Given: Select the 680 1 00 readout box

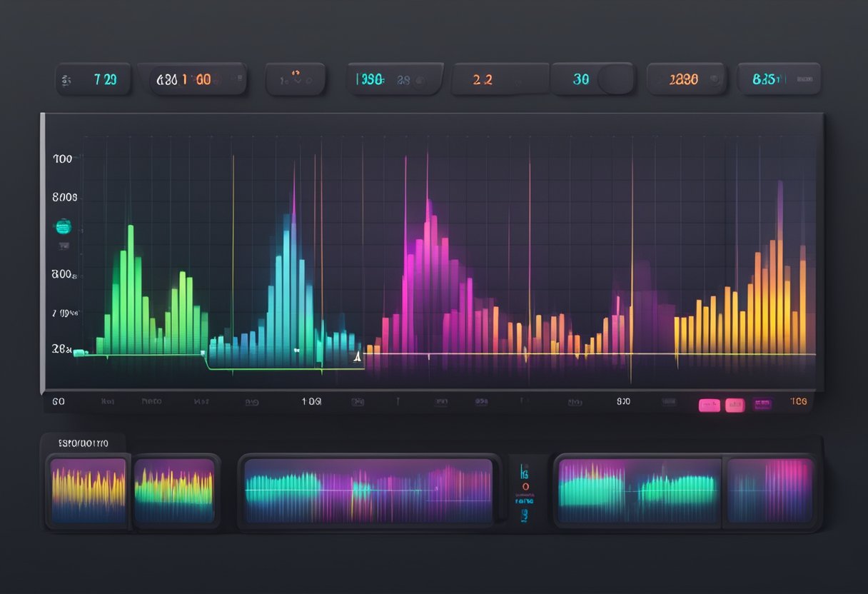Looking at the screenshot, I should tap(193, 79).
